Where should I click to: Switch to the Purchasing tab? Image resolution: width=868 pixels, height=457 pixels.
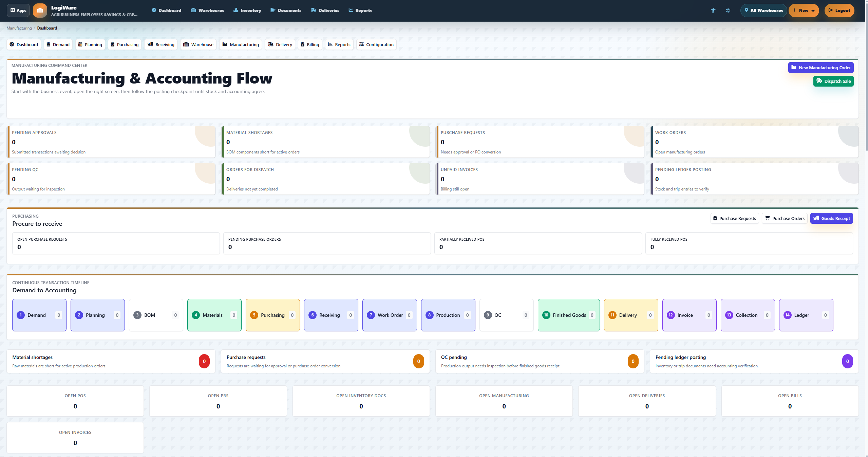click(125, 44)
